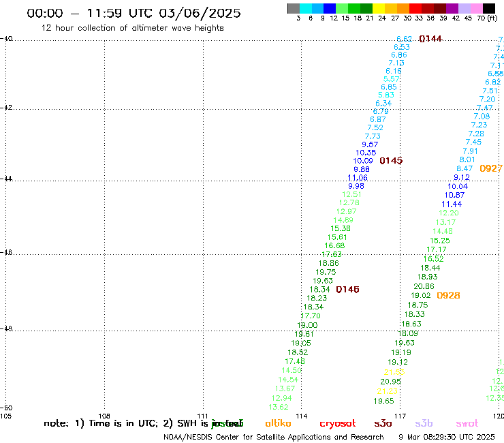Click the bottom reading 13.62
The width and height of the screenshot is (504, 443).
point(279,407)
